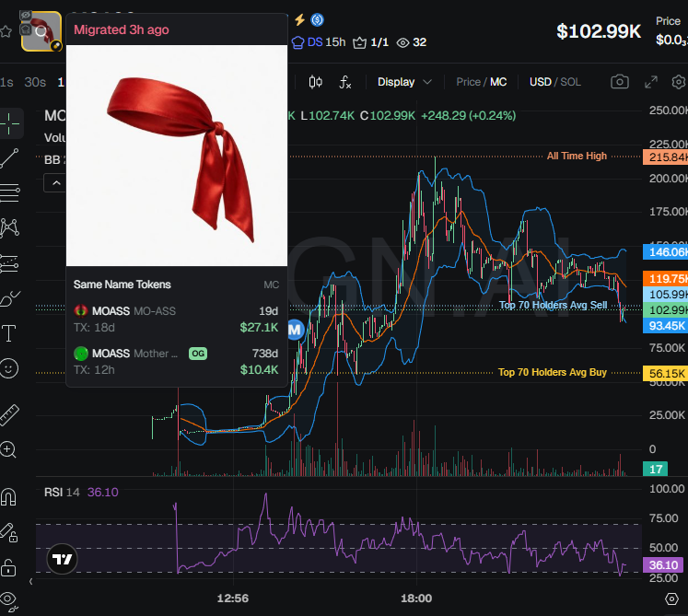Add token to favorites with star
The image size is (688, 616).
click(6, 31)
